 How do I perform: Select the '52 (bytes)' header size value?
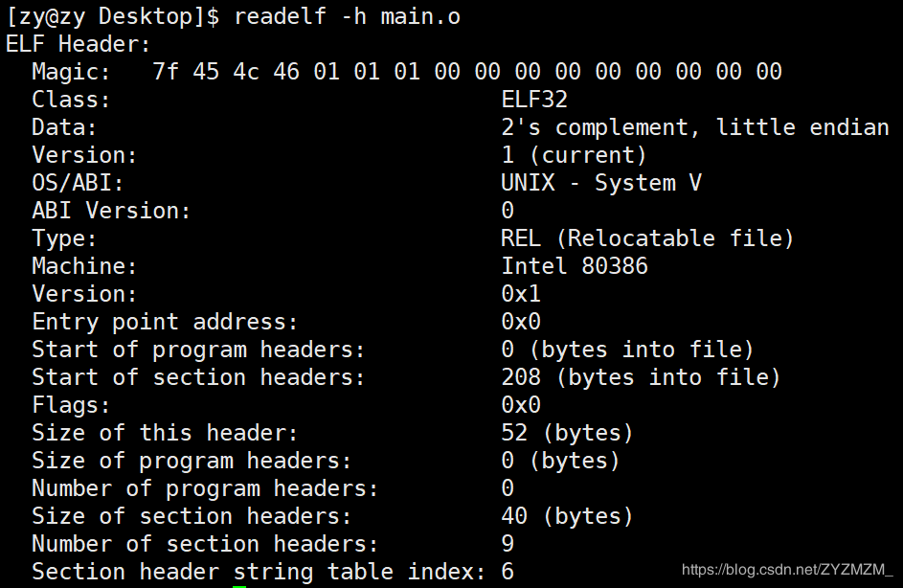point(567,433)
